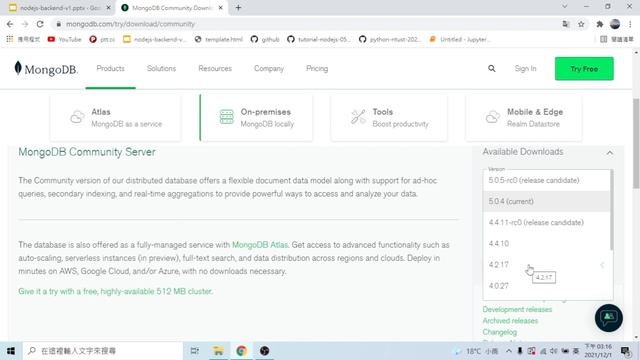This screenshot has width=640, height=360.
Task: Open the tab search chevron in Chrome
Action: (x=564, y=7)
